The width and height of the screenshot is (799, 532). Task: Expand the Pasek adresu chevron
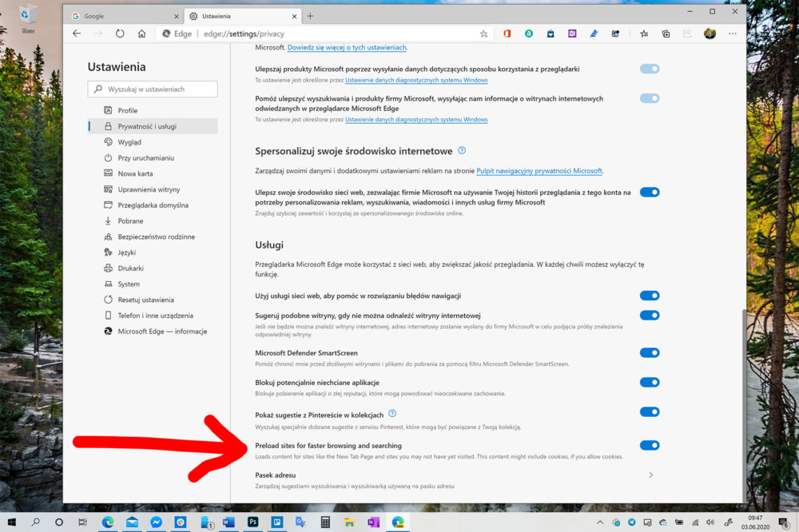tap(650, 475)
